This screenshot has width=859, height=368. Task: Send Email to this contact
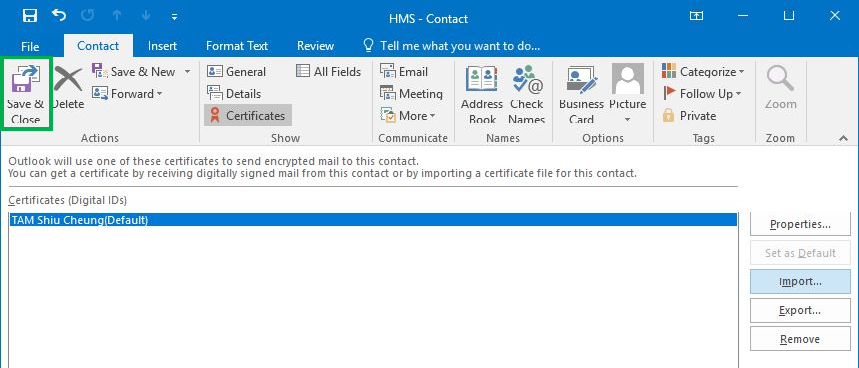(404, 72)
